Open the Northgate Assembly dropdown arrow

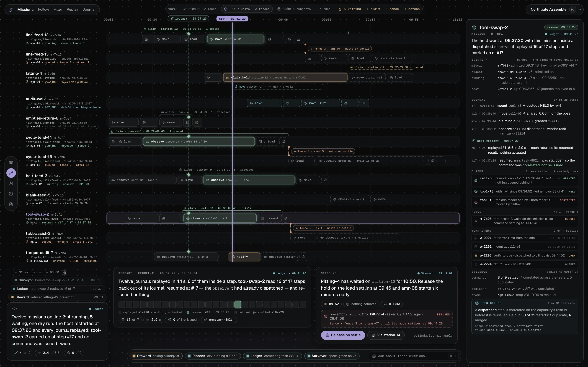[x=580, y=10]
